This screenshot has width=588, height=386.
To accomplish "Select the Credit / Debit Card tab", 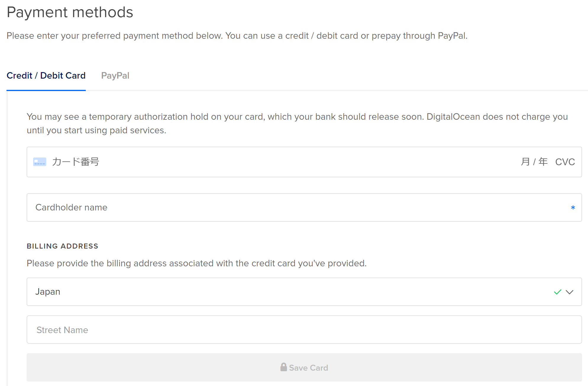I will pyautogui.click(x=46, y=76).
